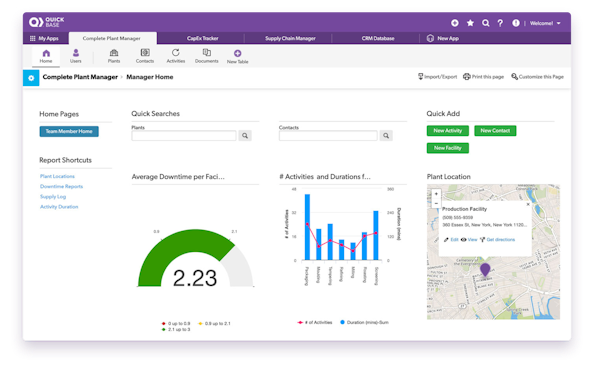
Task: Open the Users table icon
Action: pyautogui.click(x=76, y=53)
